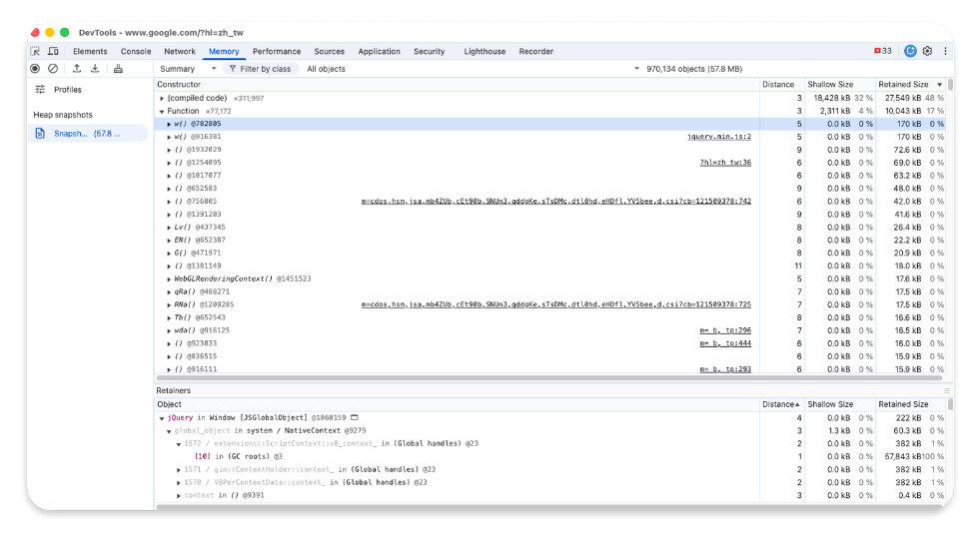Switch to the Recorder tab

535,51
